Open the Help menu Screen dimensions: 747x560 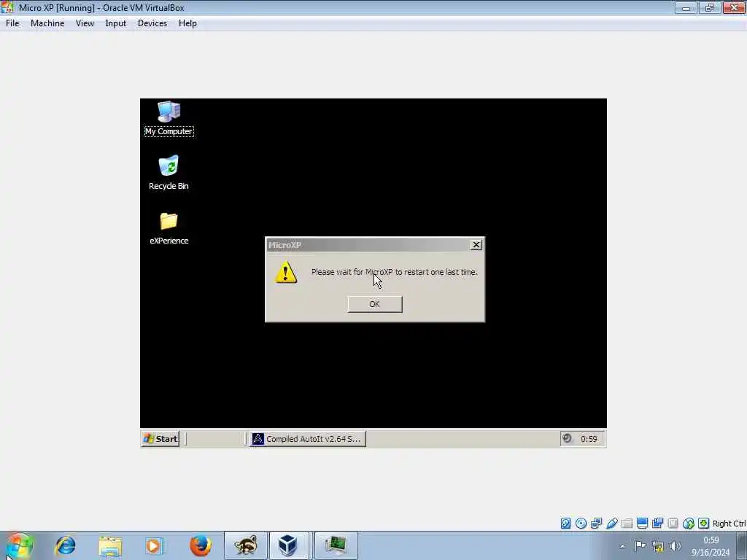[187, 23]
